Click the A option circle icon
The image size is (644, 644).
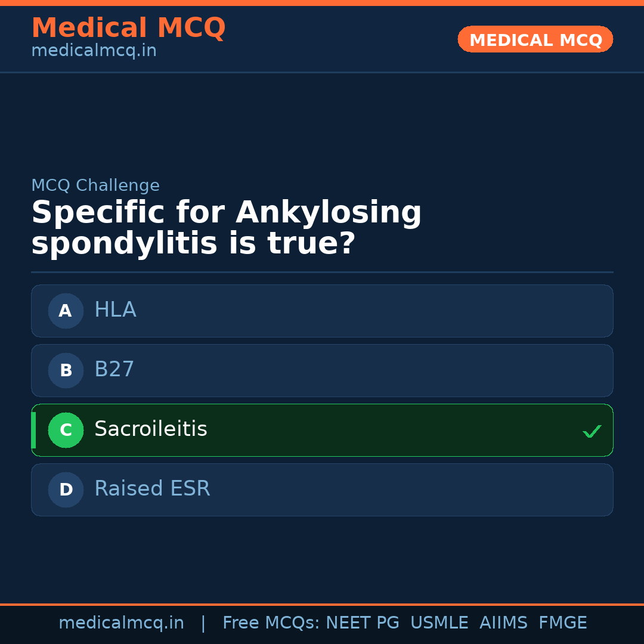65,311
